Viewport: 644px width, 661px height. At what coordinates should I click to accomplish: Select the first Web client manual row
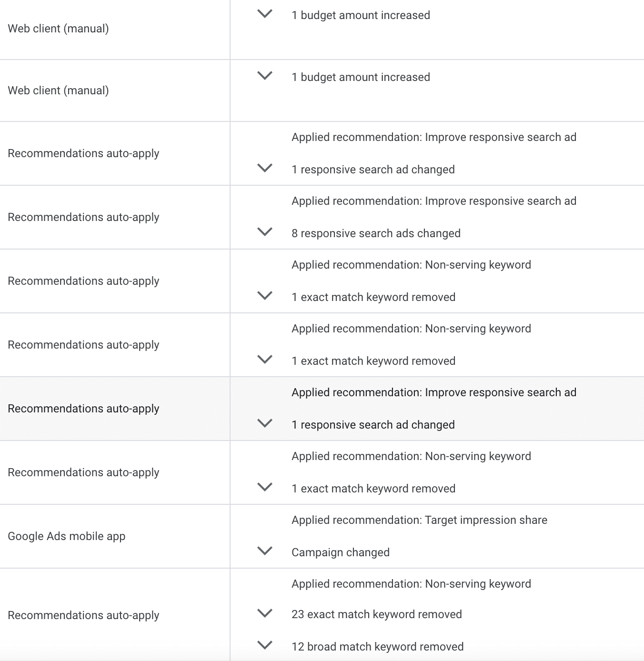57,28
